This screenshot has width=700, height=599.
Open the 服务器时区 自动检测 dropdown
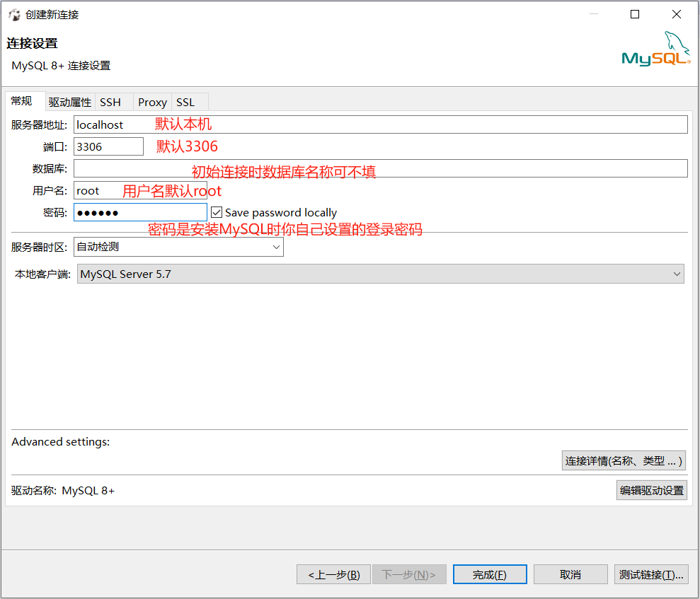[178, 247]
